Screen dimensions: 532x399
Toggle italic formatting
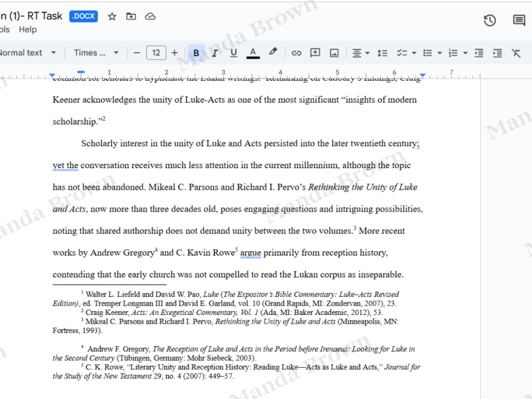[214, 53]
